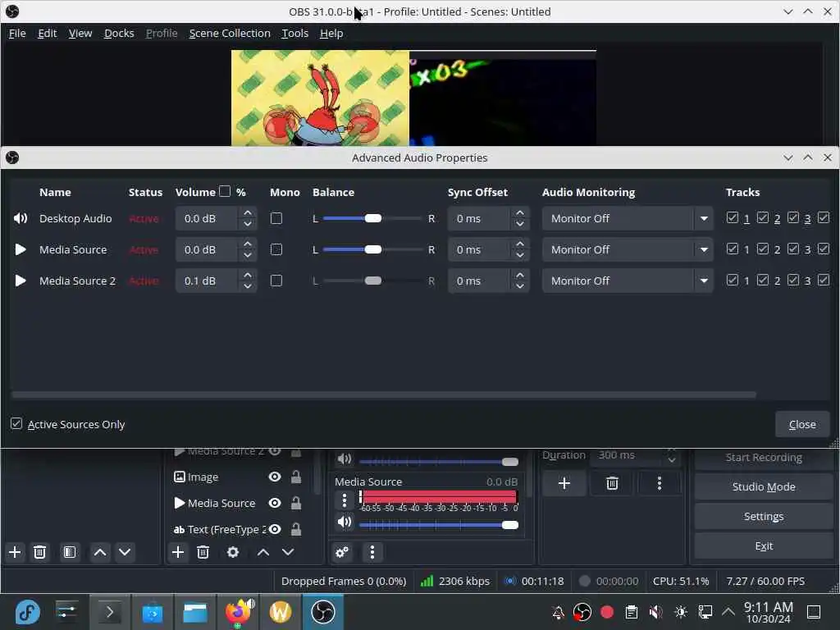The width and height of the screenshot is (840, 630).
Task: Open the File menu
Action: (x=17, y=33)
